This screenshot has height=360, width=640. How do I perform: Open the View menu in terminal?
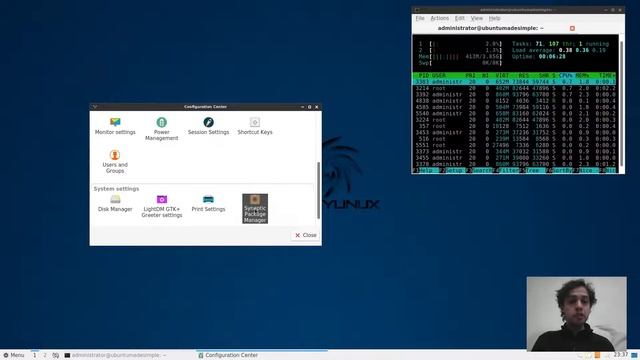(x=477, y=18)
